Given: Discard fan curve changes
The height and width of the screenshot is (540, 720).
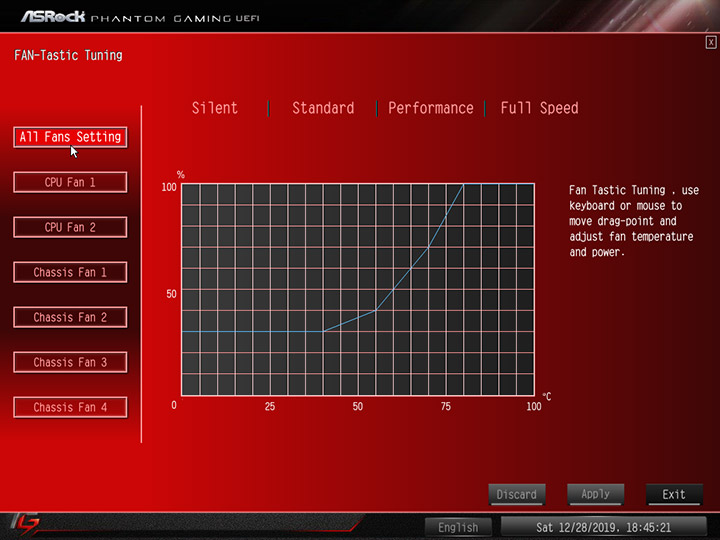Looking at the screenshot, I should [x=517, y=495].
